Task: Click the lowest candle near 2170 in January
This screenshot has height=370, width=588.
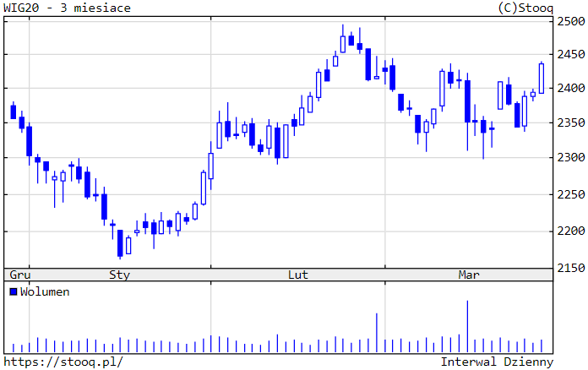Action: tap(120, 242)
